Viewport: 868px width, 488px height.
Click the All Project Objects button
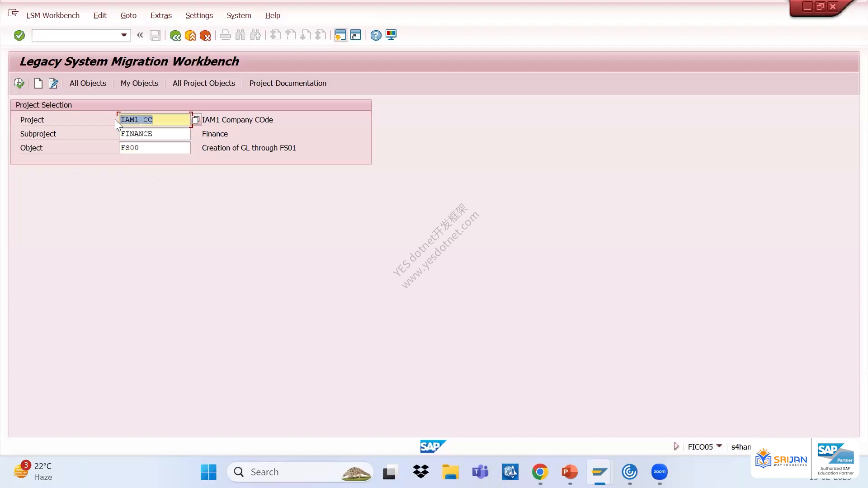pos(204,83)
